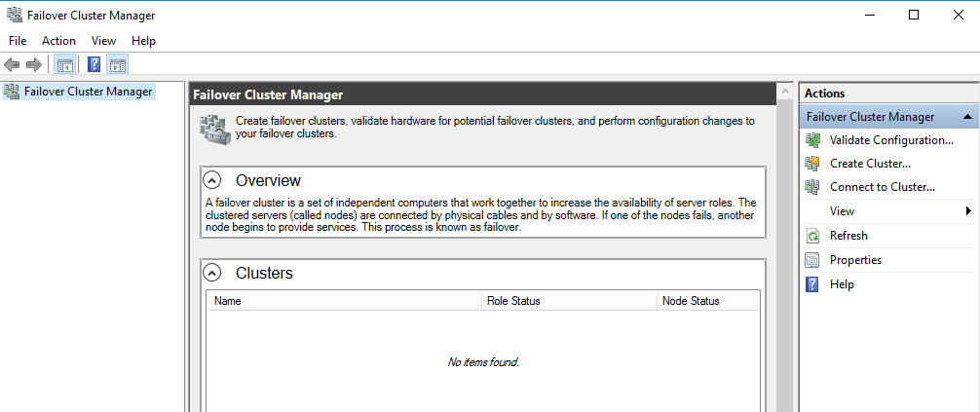Viewport: 980px width, 412px height.
Task: Click the Validate Configuration icon in Actions
Action: pos(812,140)
